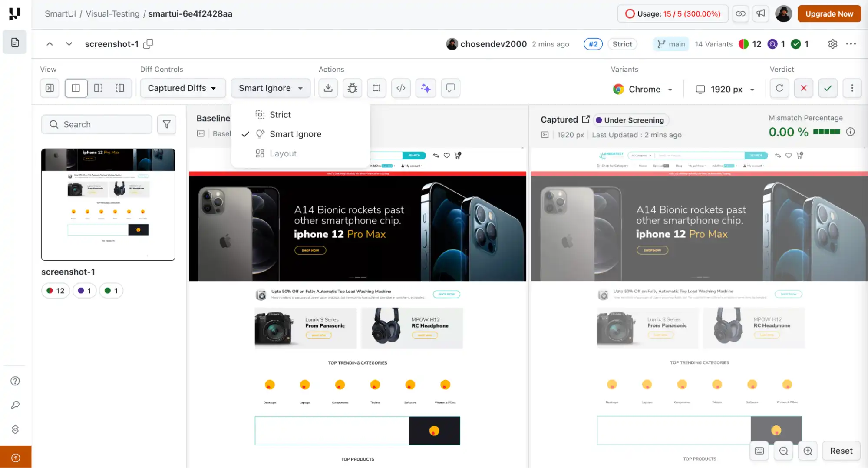Click the green mismatch percentage bar

click(826, 132)
